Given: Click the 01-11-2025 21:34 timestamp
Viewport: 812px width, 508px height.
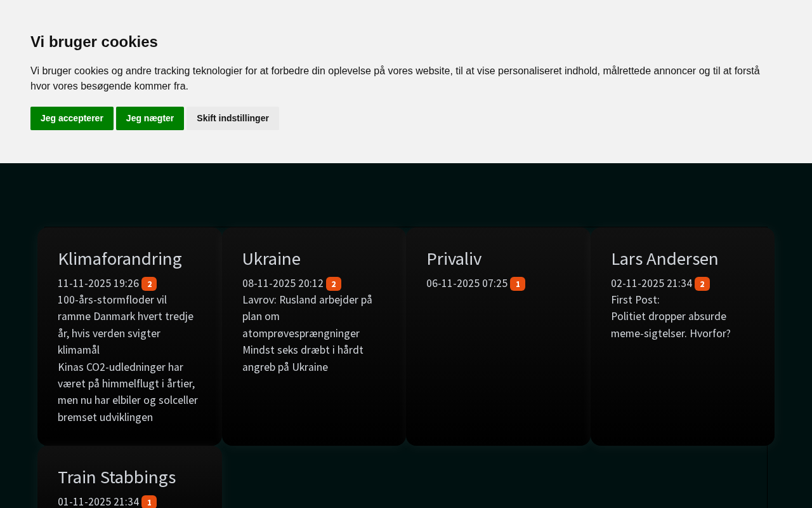Looking at the screenshot, I should 98,502.
